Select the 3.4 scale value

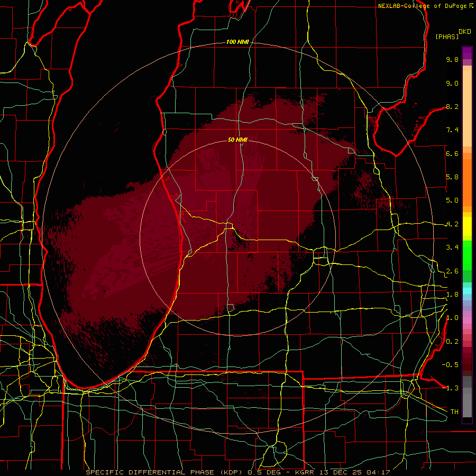click(x=452, y=248)
